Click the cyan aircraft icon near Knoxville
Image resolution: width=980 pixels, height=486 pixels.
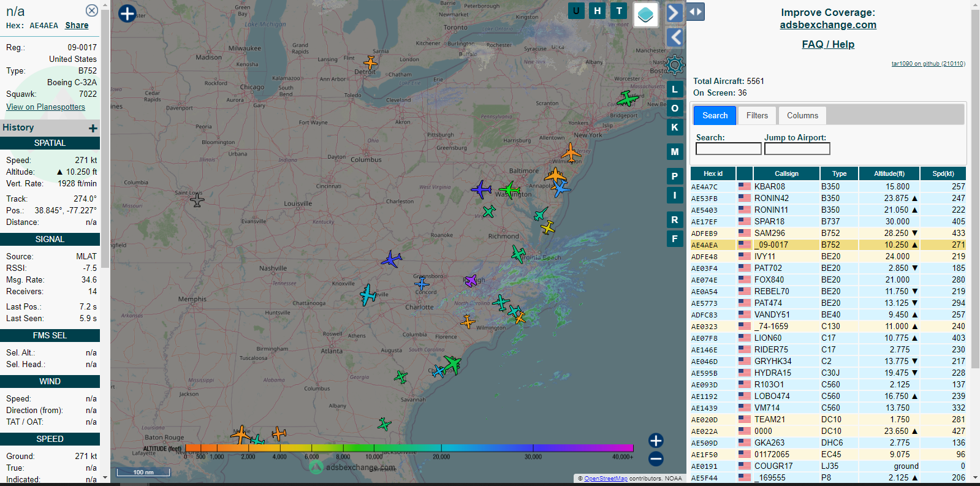pos(368,295)
